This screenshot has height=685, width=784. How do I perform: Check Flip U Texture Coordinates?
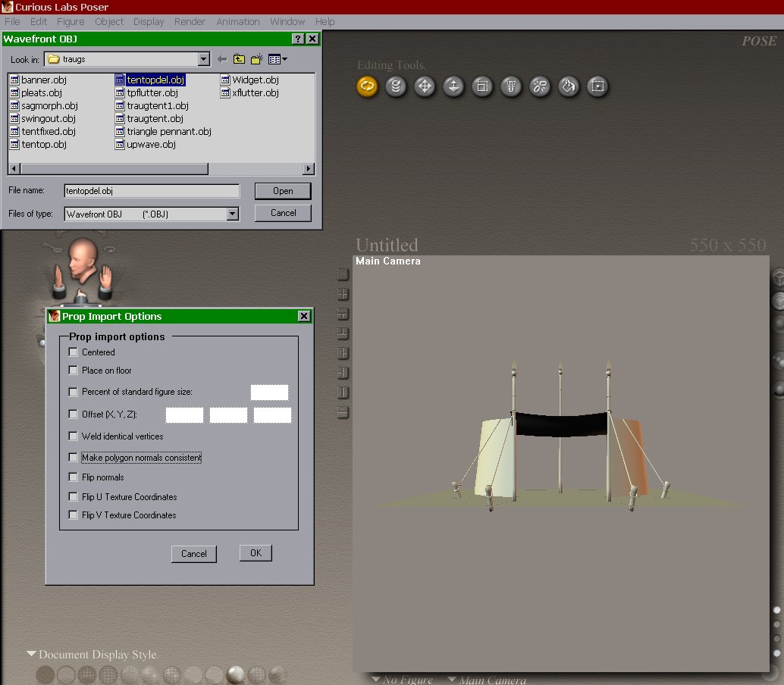[x=73, y=496]
